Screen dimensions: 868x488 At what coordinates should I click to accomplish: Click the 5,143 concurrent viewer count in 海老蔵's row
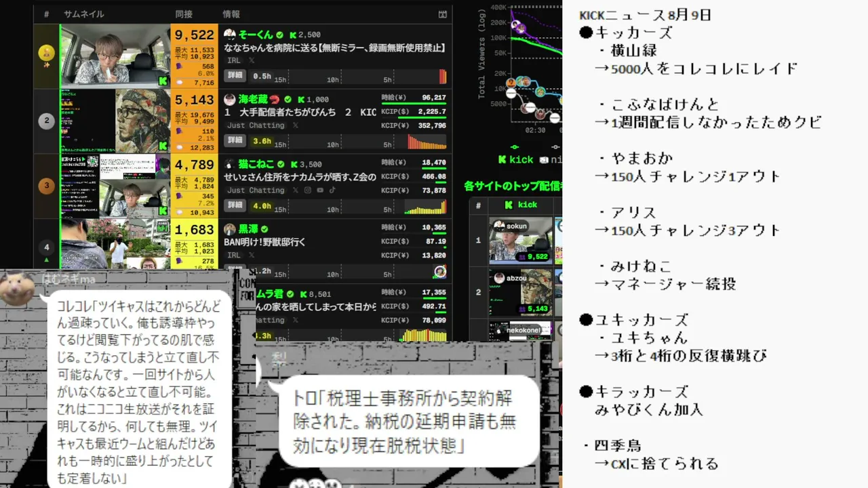pos(194,100)
